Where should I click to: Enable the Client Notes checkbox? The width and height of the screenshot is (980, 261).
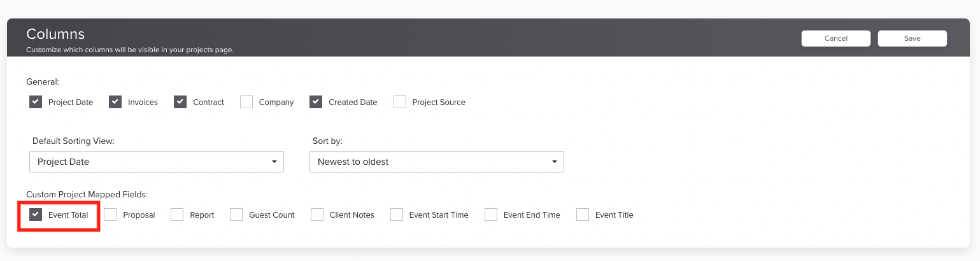point(317,215)
